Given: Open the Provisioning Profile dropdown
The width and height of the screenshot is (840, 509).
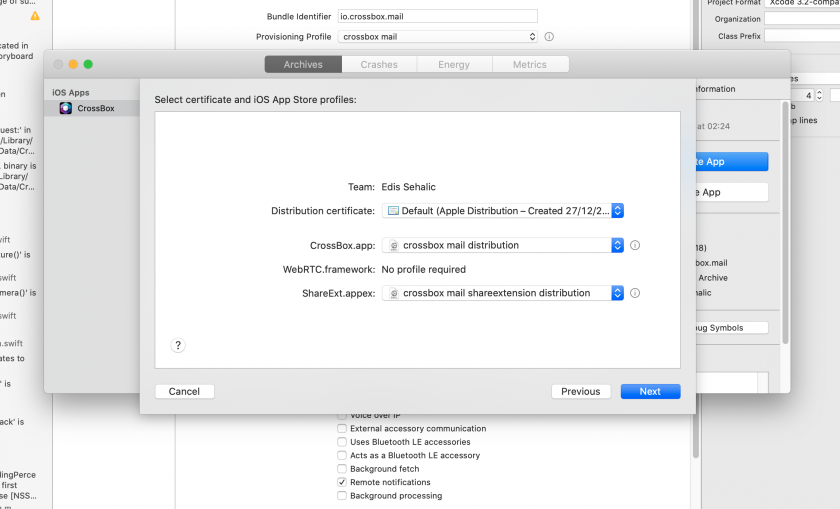Looking at the screenshot, I should [438, 36].
